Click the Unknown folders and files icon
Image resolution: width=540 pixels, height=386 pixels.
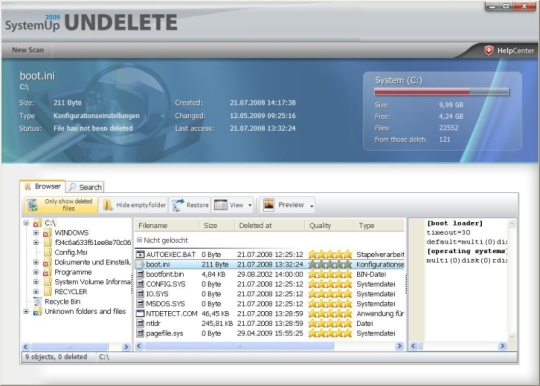[x=37, y=312]
